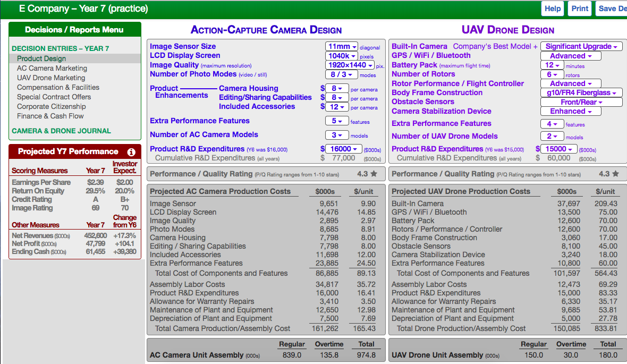Open Compensation & Facilities page
627x364 pixels.
(x=58, y=88)
